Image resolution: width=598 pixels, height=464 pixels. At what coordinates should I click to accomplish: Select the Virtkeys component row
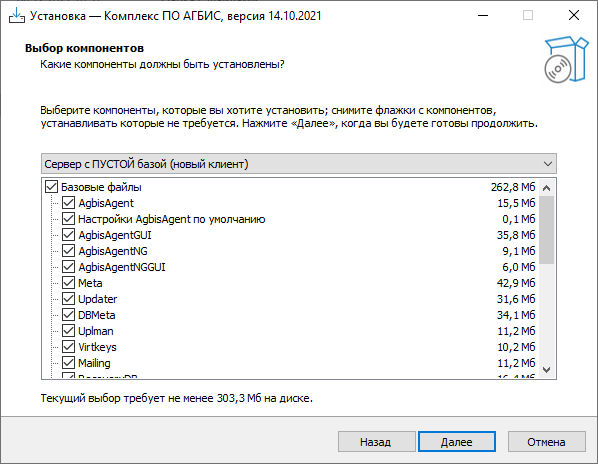tap(290, 347)
